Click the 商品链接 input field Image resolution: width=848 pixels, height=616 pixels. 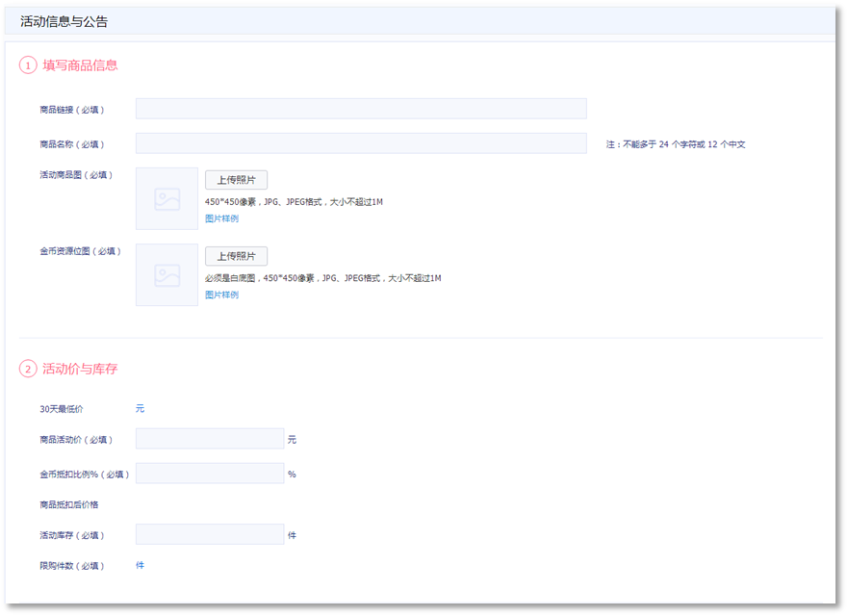coord(361,109)
